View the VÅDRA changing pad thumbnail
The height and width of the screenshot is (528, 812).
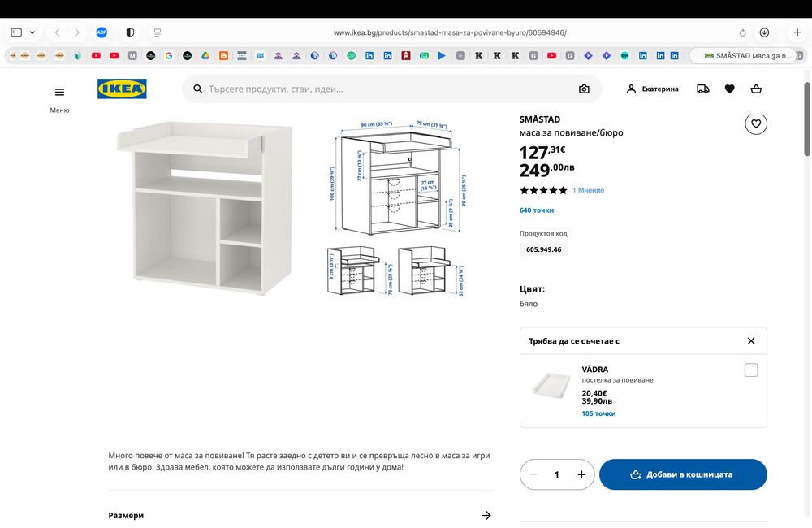coord(551,386)
